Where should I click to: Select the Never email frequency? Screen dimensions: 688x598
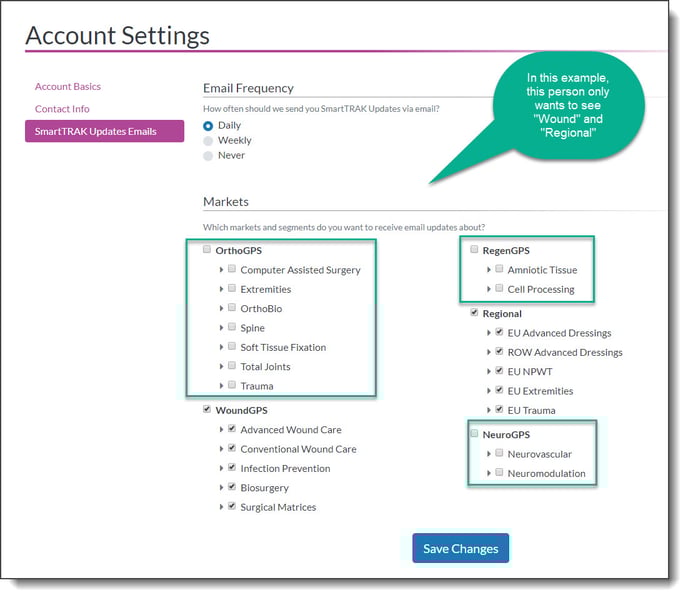coord(208,156)
